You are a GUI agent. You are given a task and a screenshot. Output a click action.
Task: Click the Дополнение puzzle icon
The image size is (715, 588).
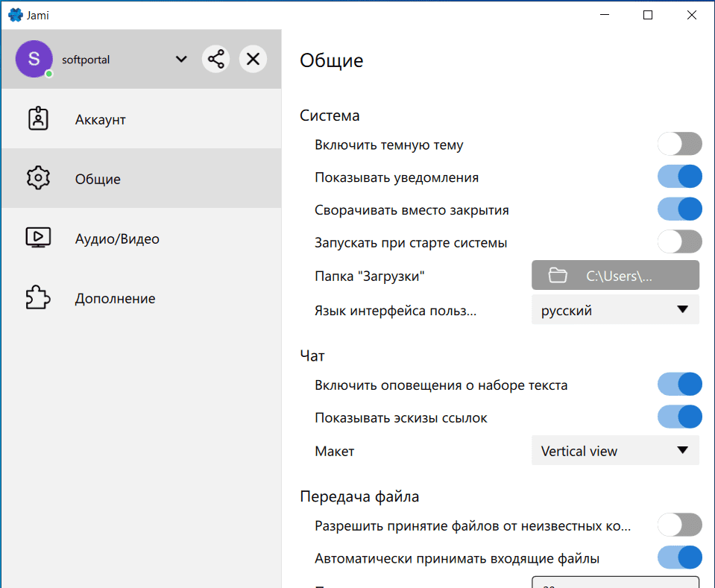click(38, 298)
